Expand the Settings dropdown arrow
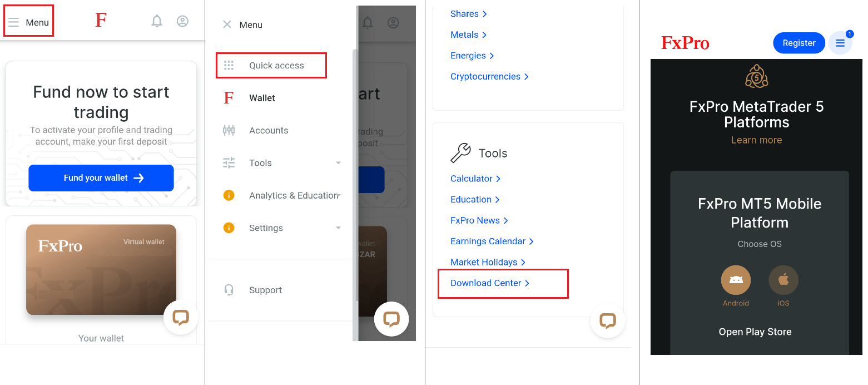The image size is (868, 385). 338,228
